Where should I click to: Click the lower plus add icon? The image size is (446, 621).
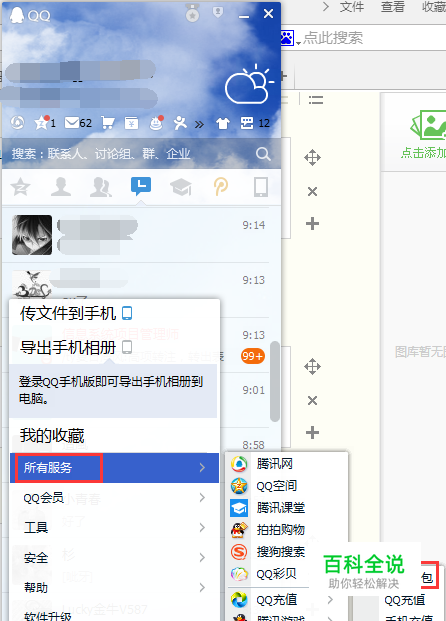pos(312,432)
